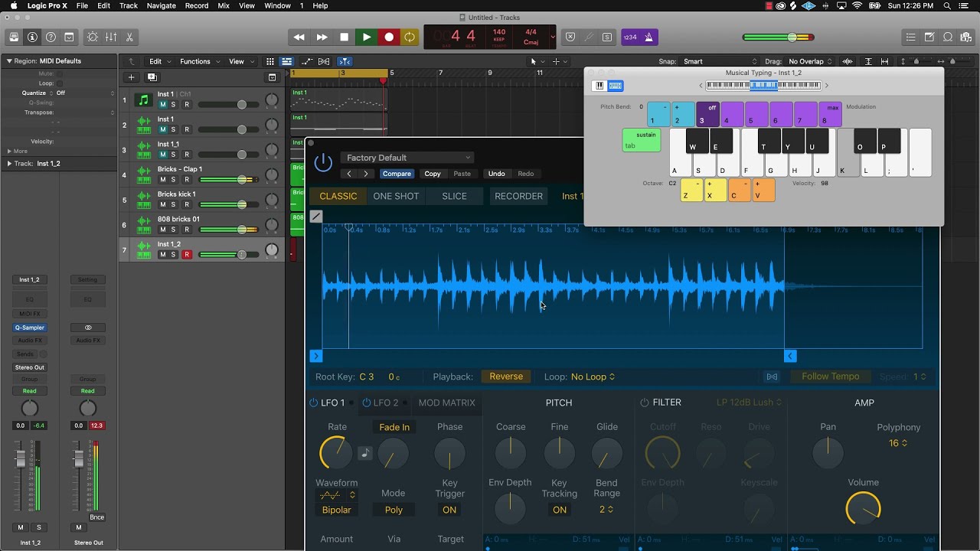Toggle the Cycle mode button

click(x=410, y=37)
